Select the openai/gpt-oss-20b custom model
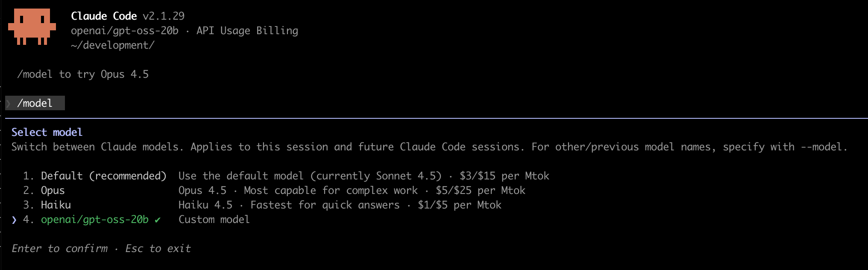The height and width of the screenshot is (270, 868). click(x=95, y=220)
